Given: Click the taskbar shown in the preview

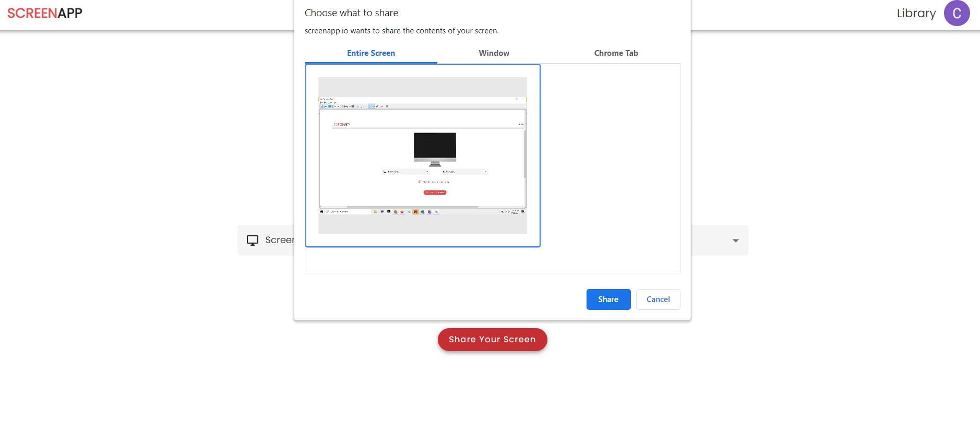Looking at the screenshot, I should 422,212.
